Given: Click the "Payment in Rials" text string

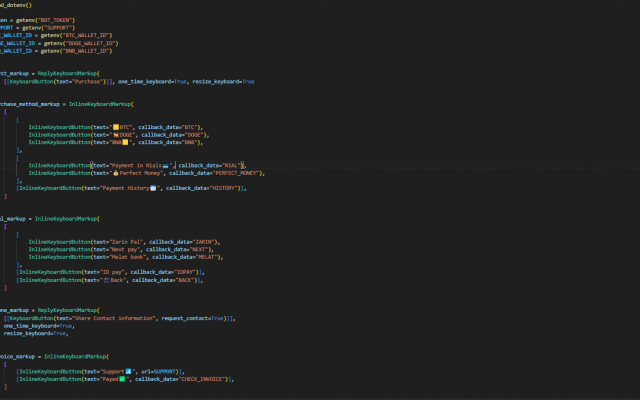Looking at the screenshot, I should tap(136, 165).
